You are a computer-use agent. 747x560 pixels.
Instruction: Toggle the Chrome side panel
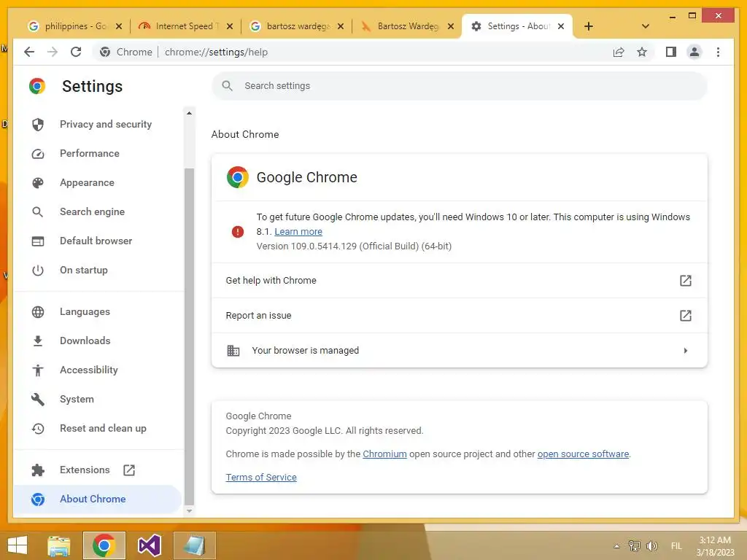point(671,52)
